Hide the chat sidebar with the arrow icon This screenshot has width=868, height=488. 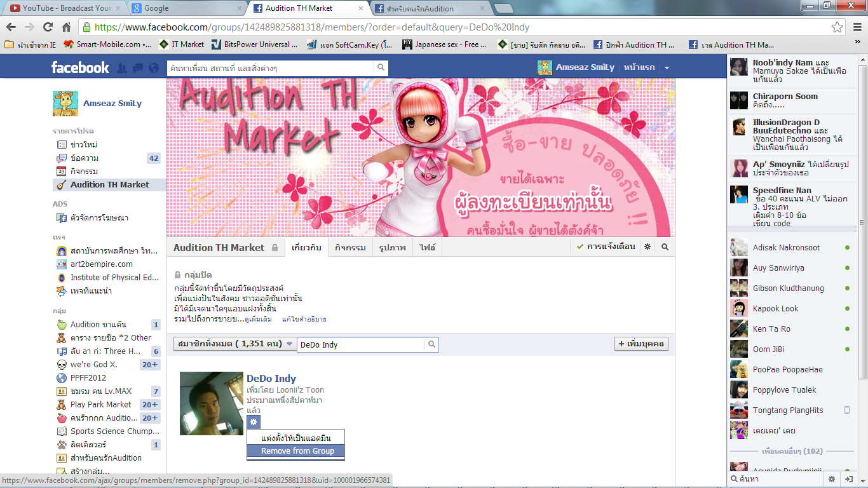848,478
